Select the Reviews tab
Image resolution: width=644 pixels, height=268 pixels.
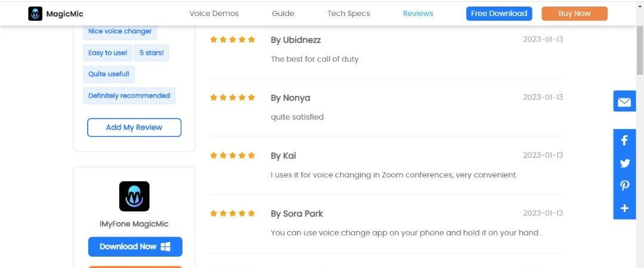click(x=418, y=13)
